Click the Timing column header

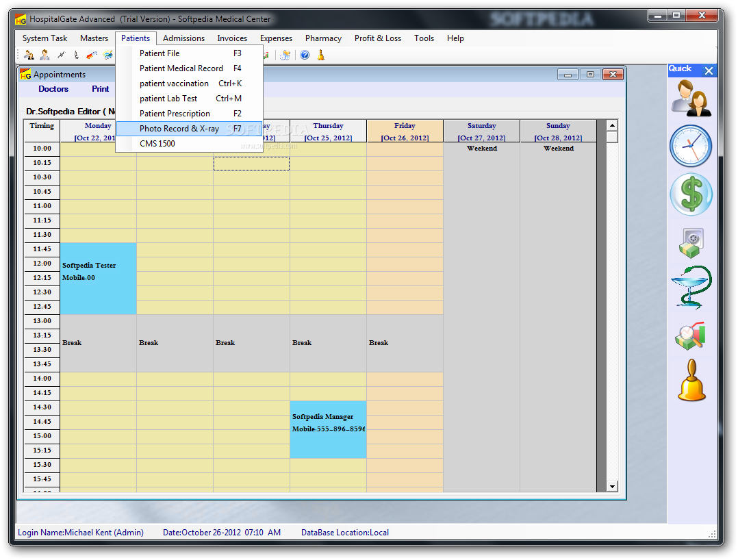[42, 131]
